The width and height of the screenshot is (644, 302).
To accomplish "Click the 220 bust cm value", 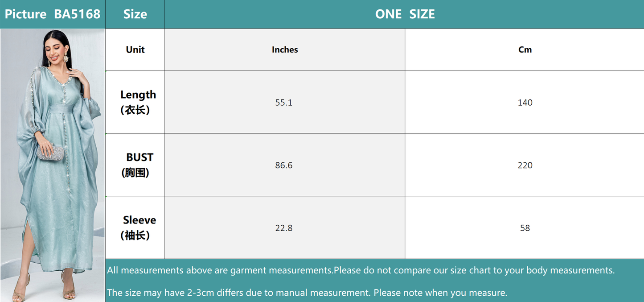I will (x=525, y=165).
